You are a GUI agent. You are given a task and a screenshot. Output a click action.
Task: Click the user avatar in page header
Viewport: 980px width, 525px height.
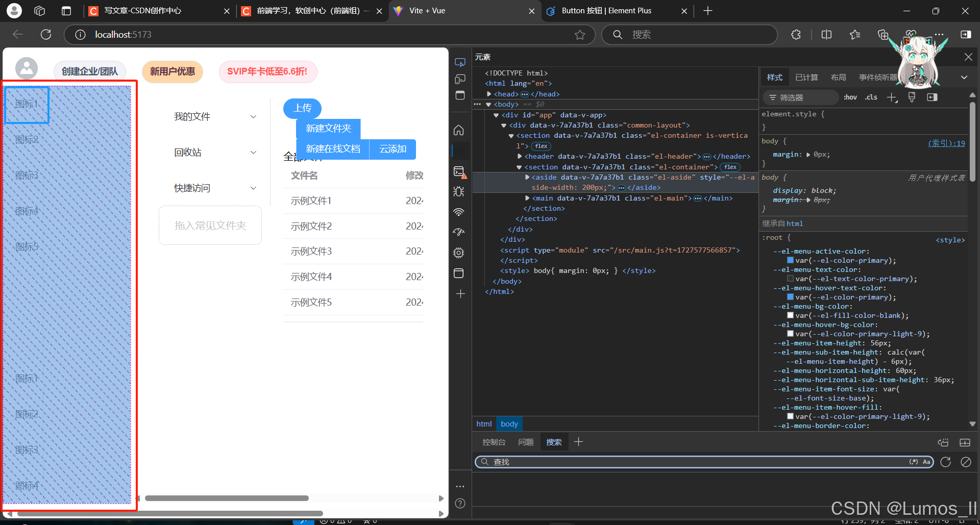[27, 68]
